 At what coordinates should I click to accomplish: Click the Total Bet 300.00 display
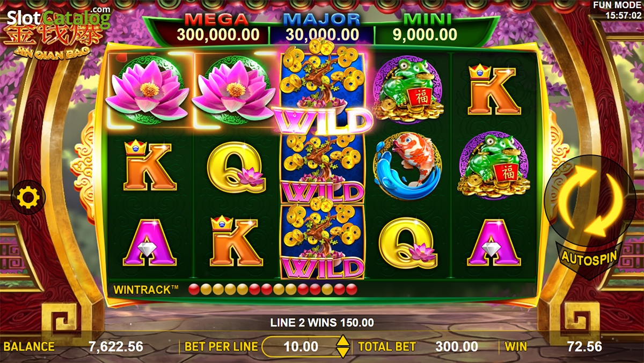(419, 347)
